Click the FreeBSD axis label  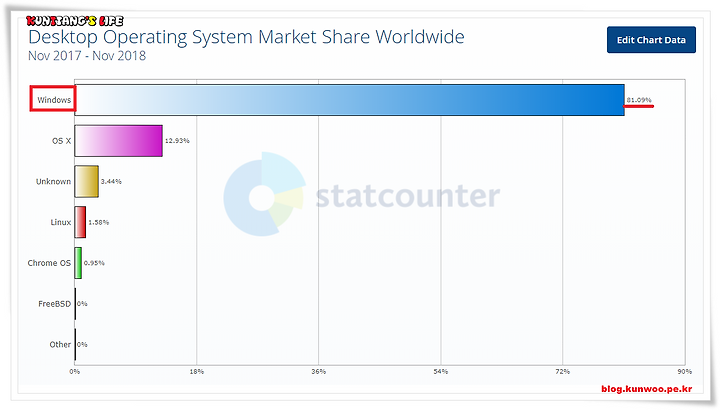tap(55, 304)
